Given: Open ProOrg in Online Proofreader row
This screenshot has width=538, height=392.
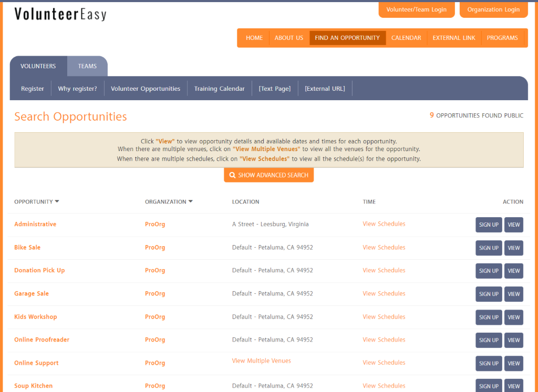Looking at the screenshot, I should point(155,340).
